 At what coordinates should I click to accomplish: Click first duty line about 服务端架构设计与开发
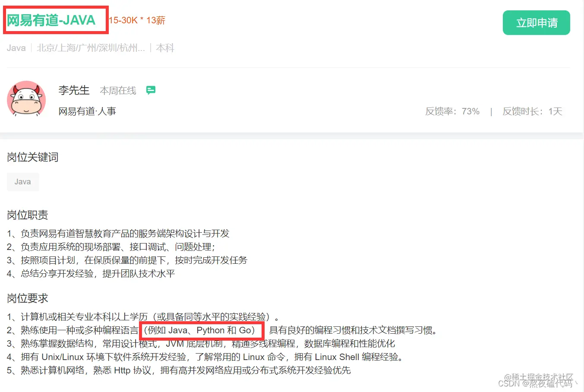118,234
